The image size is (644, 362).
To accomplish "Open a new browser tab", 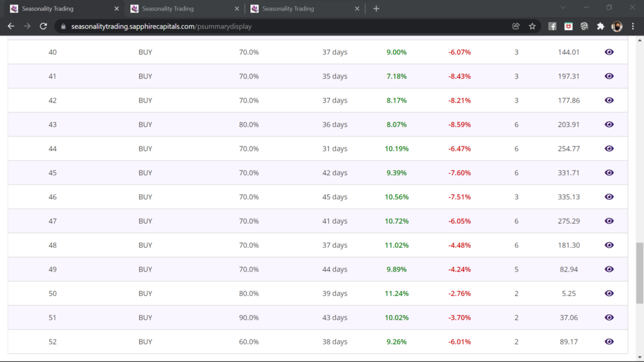I will (376, 9).
